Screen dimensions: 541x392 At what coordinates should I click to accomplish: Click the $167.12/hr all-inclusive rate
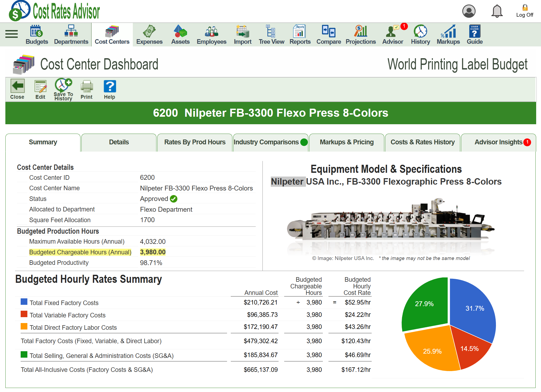pyautogui.click(x=356, y=370)
